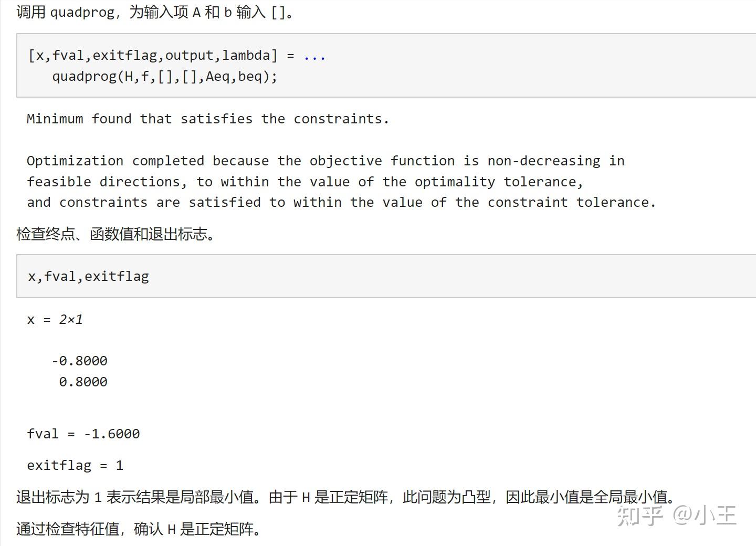
Task: Click the empty brackets [] ending the top sentence
Action: tap(278, 12)
